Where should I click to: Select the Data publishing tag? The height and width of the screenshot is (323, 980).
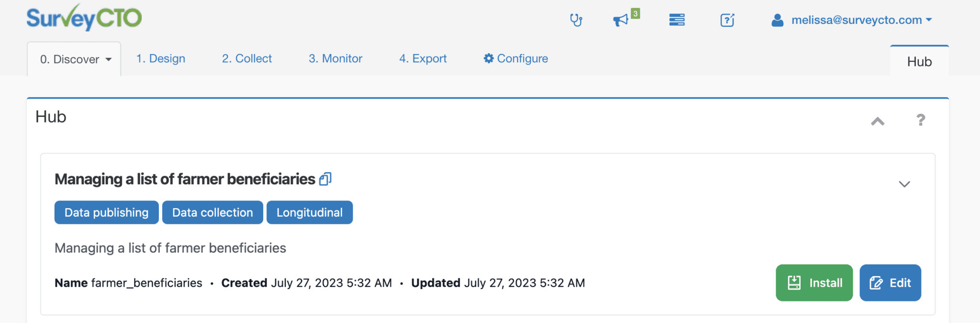coord(106,212)
